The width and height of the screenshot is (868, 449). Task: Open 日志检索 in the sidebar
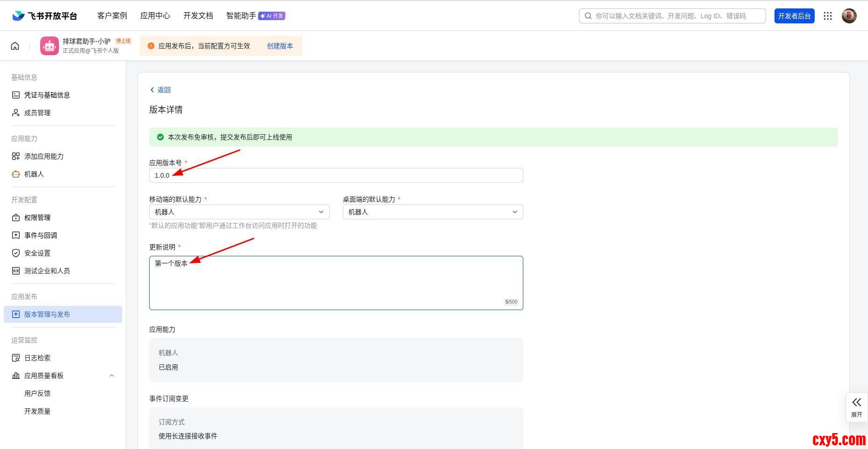pos(37,358)
